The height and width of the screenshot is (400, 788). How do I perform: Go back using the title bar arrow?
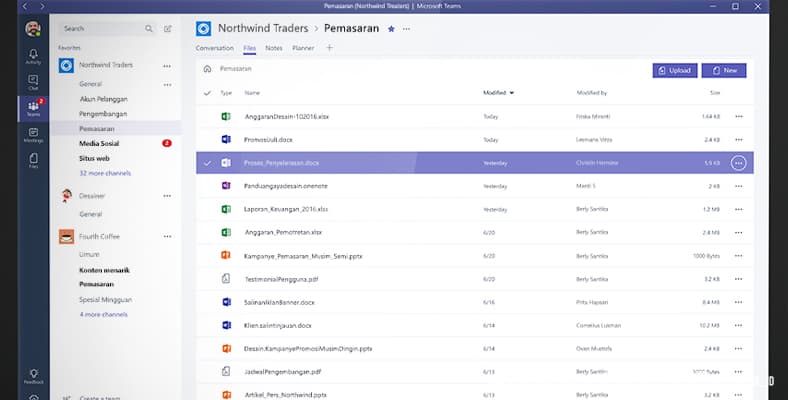tap(25, 6)
